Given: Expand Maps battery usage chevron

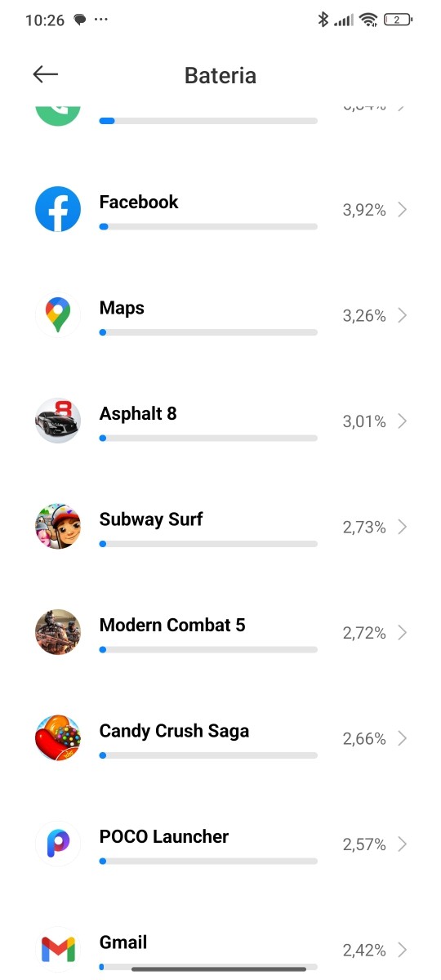Looking at the screenshot, I should tap(402, 315).
